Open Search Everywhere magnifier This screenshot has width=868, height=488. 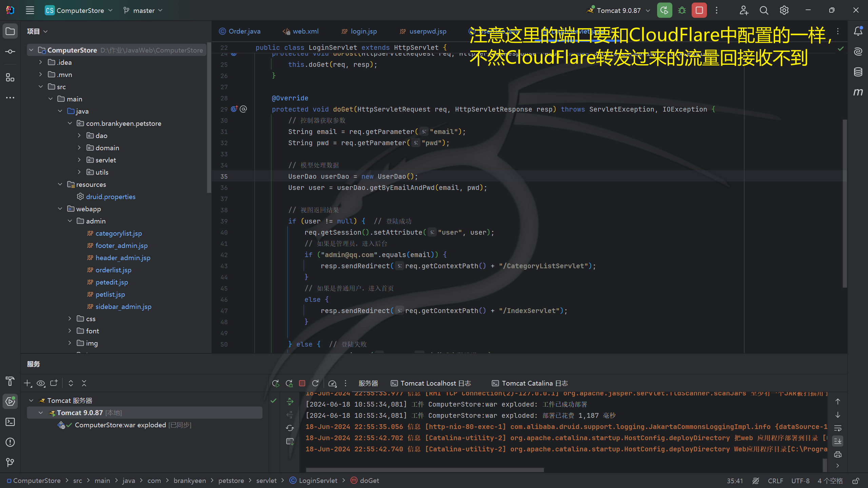[764, 10]
